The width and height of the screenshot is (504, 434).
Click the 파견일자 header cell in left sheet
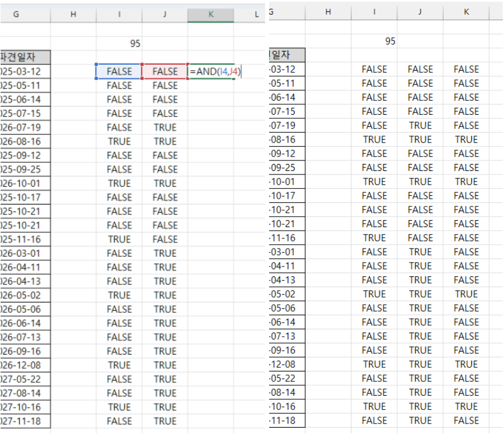[x=25, y=57]
